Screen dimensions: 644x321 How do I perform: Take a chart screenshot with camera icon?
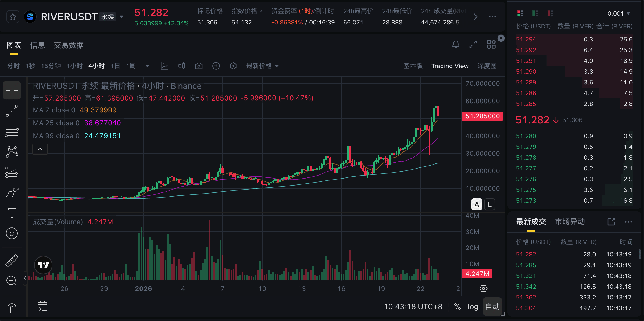[x=199, y=66]
